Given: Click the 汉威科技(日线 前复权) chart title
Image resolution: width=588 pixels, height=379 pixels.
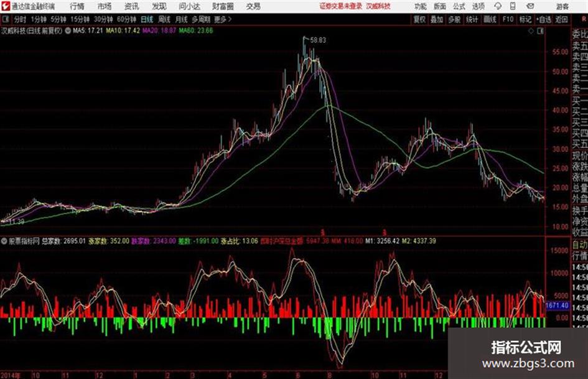Looking at the screenshot, I should tap(32, 30).
